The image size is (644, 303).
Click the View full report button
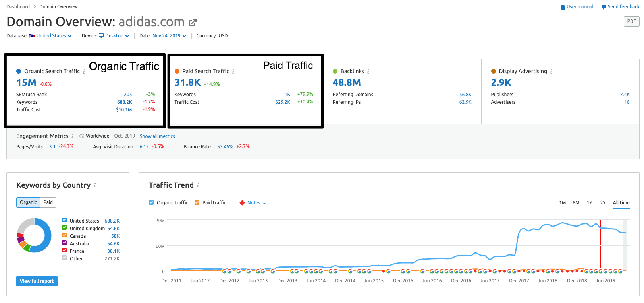(37, 281)
